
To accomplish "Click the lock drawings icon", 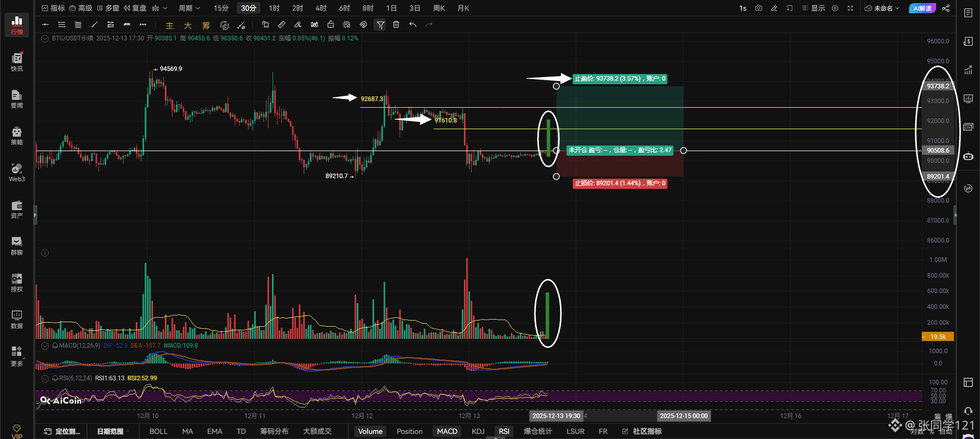I will click(x=331, y=25).
